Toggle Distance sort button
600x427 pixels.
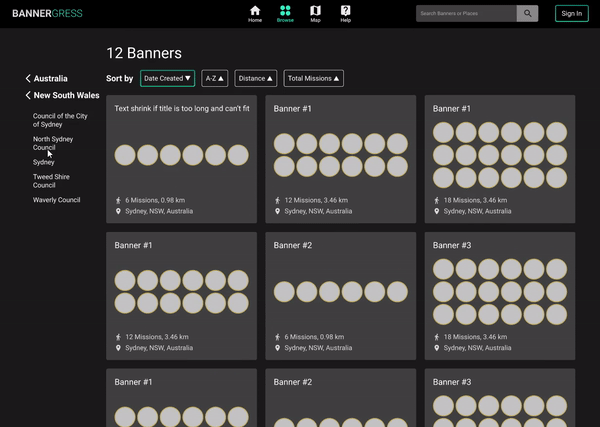(x=255, y=78)
